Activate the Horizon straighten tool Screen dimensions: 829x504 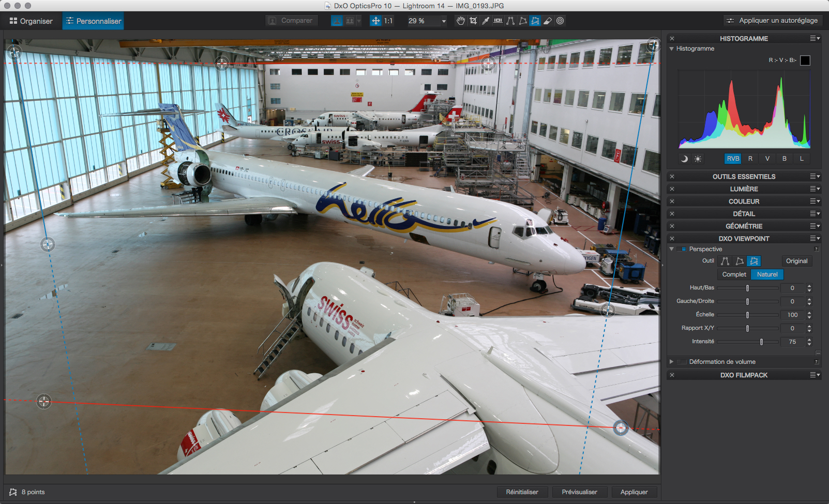click(498, 21)
